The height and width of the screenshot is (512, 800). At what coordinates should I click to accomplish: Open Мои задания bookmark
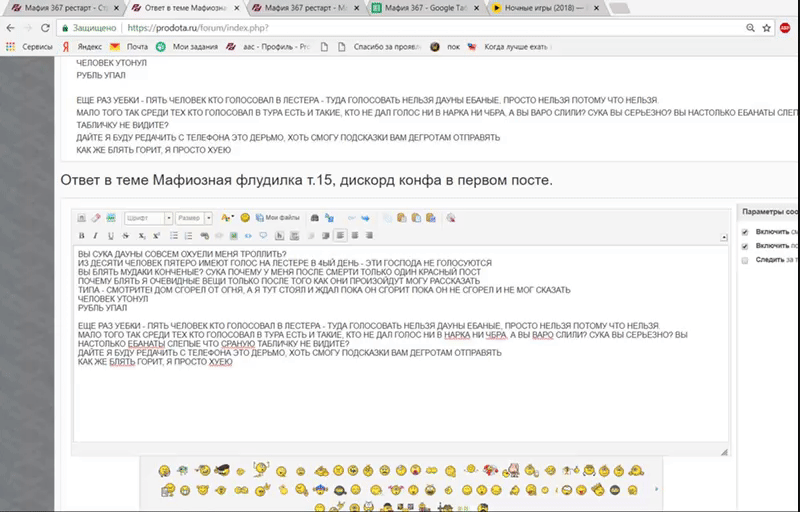coord(187,46)
